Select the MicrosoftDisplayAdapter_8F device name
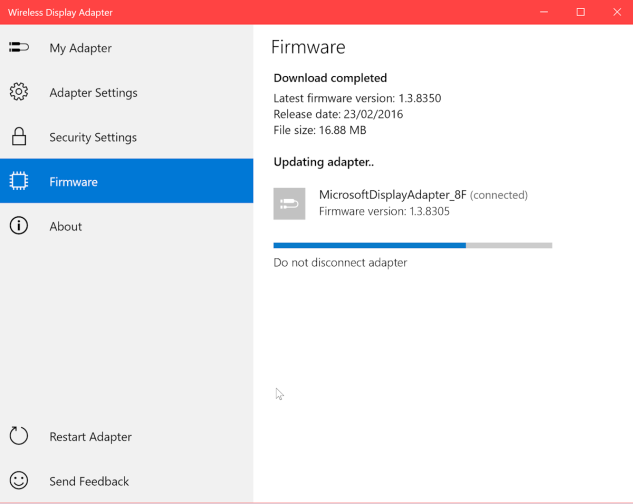 (392, 195)
